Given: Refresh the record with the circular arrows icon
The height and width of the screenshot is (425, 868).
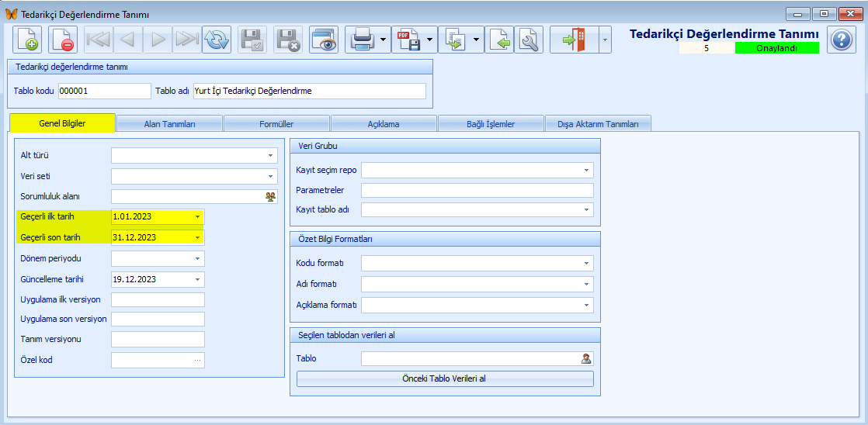Looking at the screenshot, I should coord(216,40).
